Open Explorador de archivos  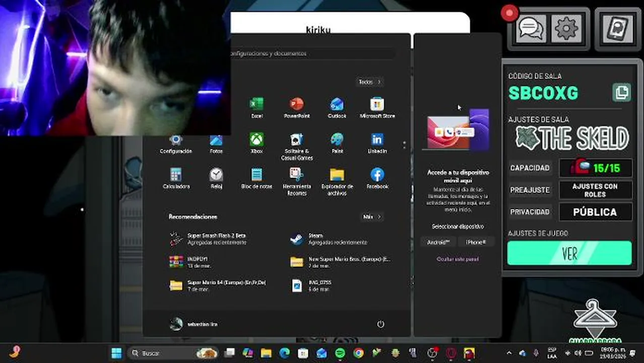[x=337, y=181]
